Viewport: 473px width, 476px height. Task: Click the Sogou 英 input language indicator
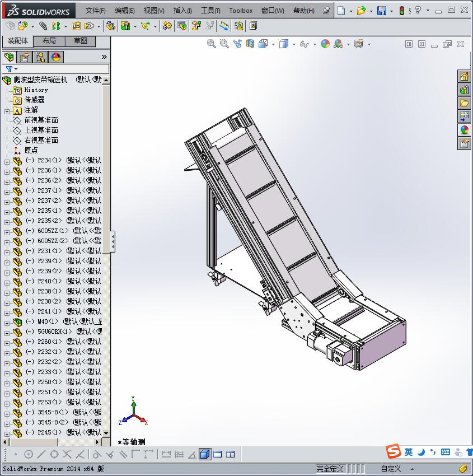pyautogui.click(x=409, y=452)
